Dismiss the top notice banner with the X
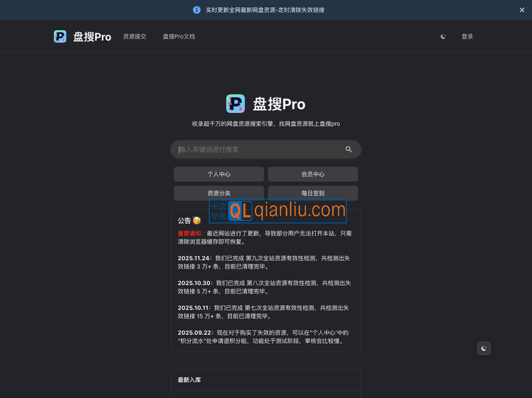 pyautogui.click(x=521, y=10)
